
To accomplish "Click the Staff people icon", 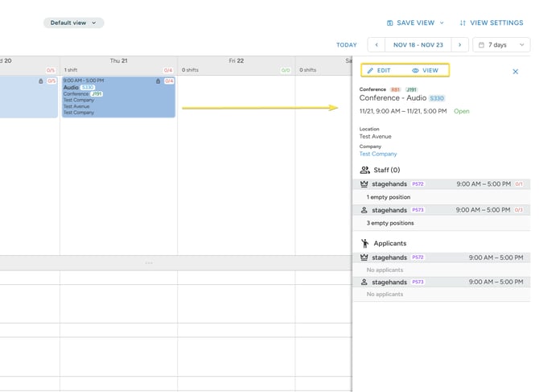I will (x=364, y=170).
